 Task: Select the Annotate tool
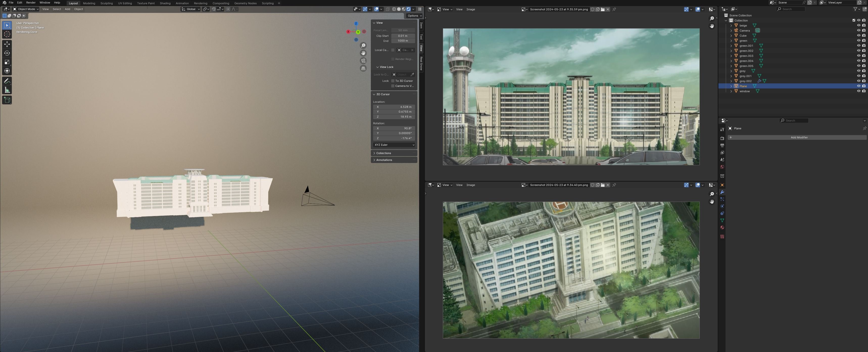pyautogui.click(x=7, y=81)
